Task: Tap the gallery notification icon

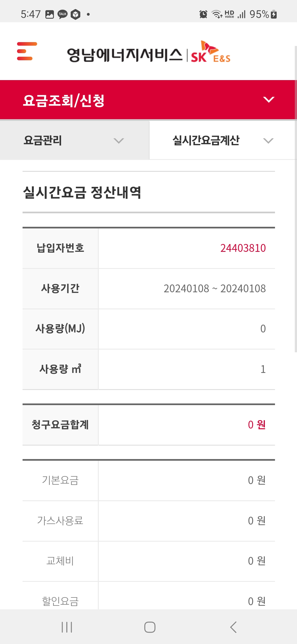Action: tap(50, 14)
